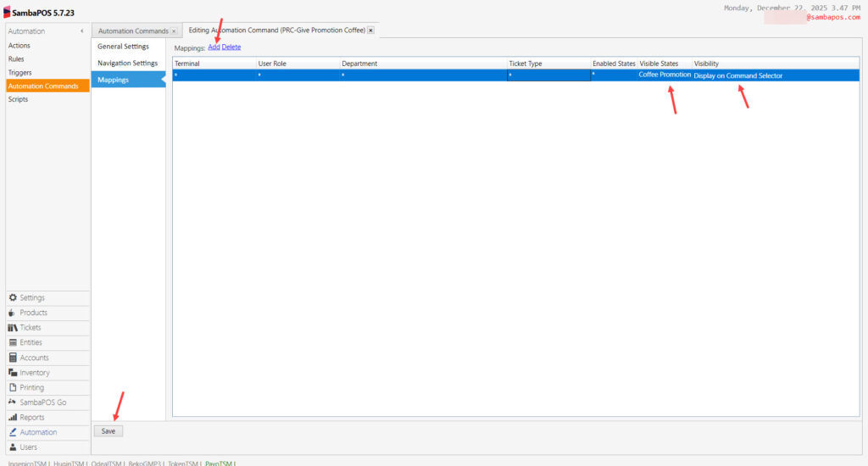Open the Inventory section icon
The image size is (868, 466).
(x=13, y=373)
